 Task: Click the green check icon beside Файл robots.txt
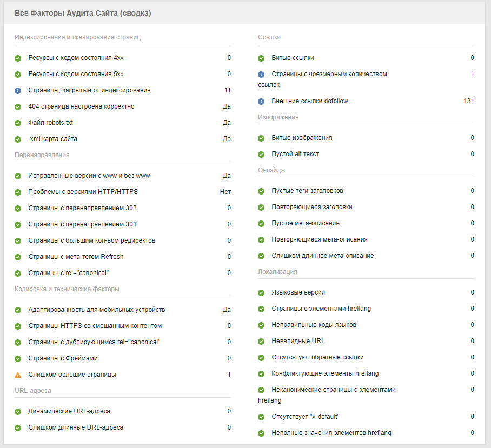18,123
